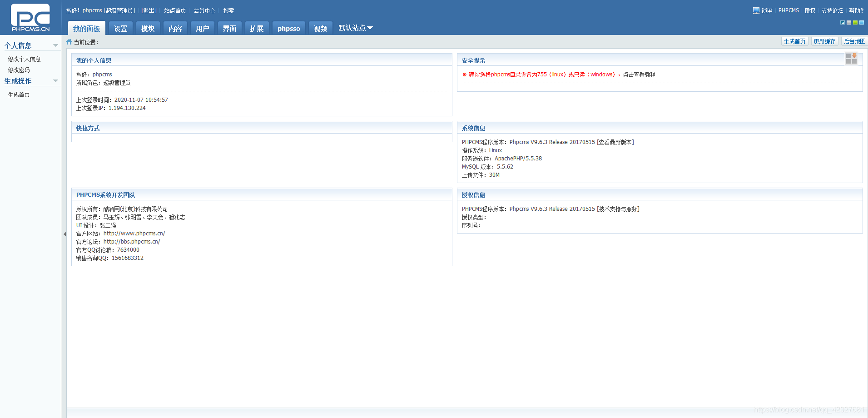Screen dimensions: 868x418
Task: Open the 会员中心 link
Action: point(204,10)
